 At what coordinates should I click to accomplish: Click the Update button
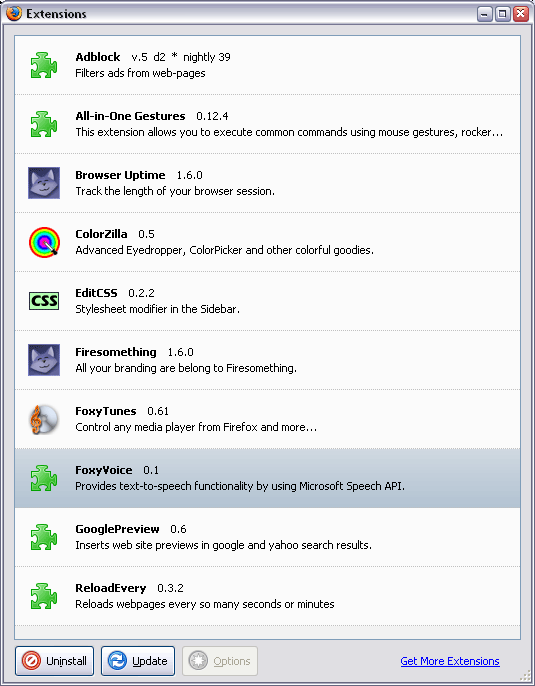click(x=138, y=661)
